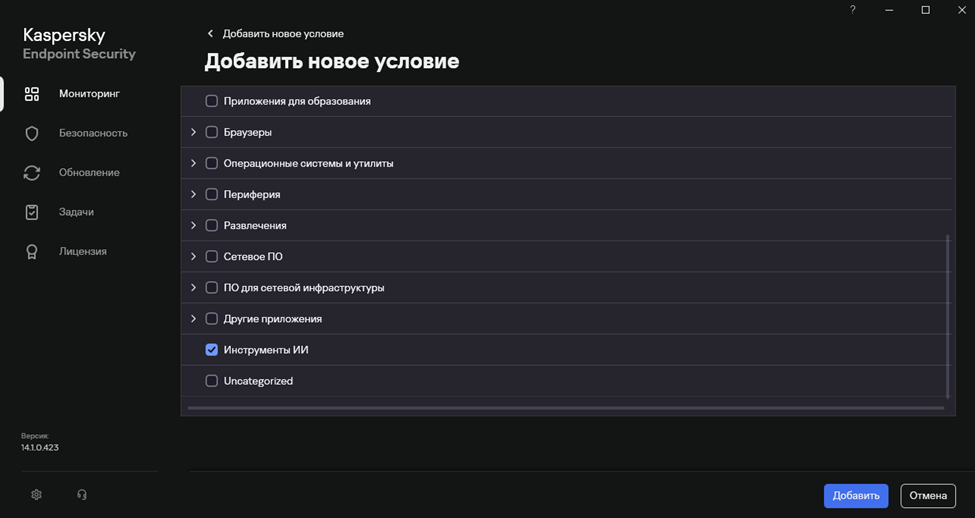Click the version number 14.1.0.423
The image size is (975, 518).
(x=40, y=448)
